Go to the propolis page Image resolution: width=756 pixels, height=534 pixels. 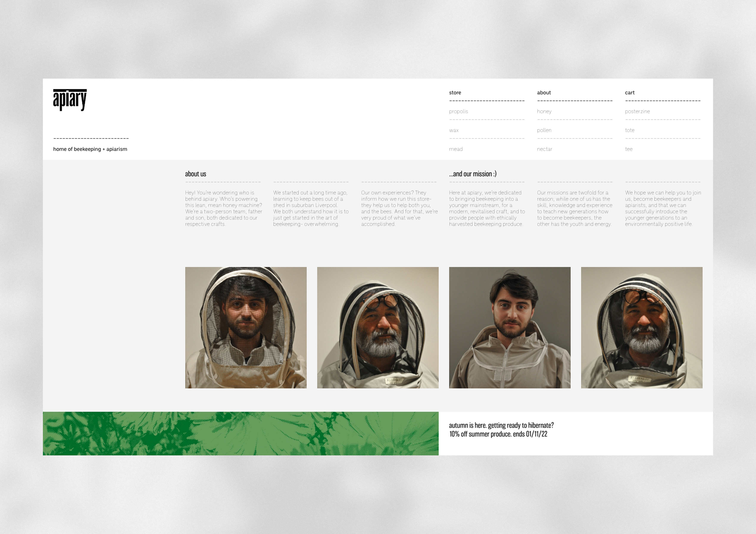tap(458, 112)
